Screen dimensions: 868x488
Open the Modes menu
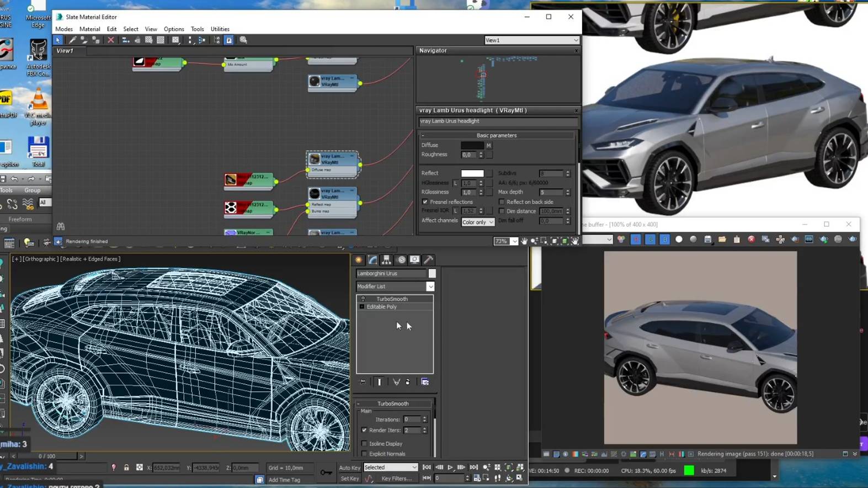(64, 29)
